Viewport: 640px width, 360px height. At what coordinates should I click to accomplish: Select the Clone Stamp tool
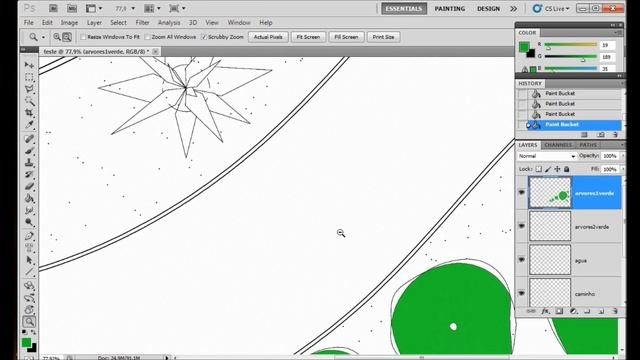29,162
